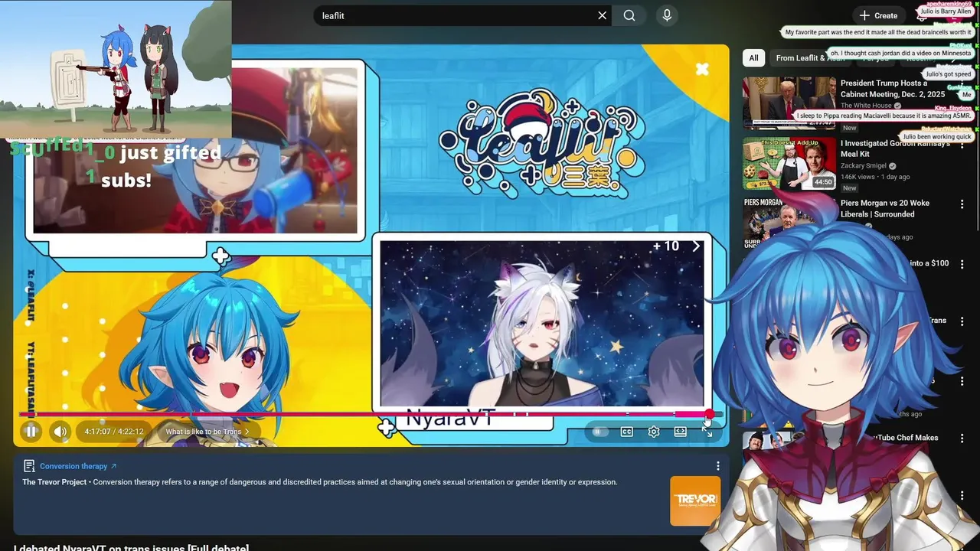Click the 4:17:07 / 4:22:12 time display
The height and width of the screenshot is (551, 980).
tap(113, 432)
